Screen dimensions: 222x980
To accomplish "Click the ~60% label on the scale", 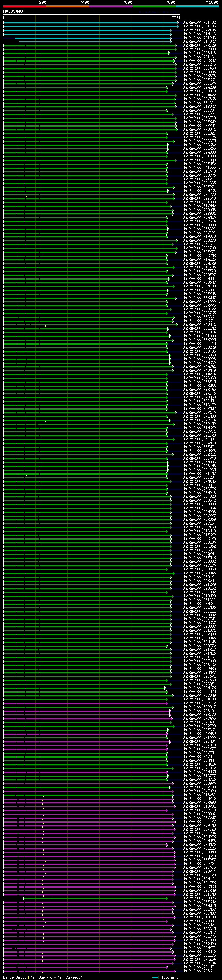I will [x=127, y=2].
